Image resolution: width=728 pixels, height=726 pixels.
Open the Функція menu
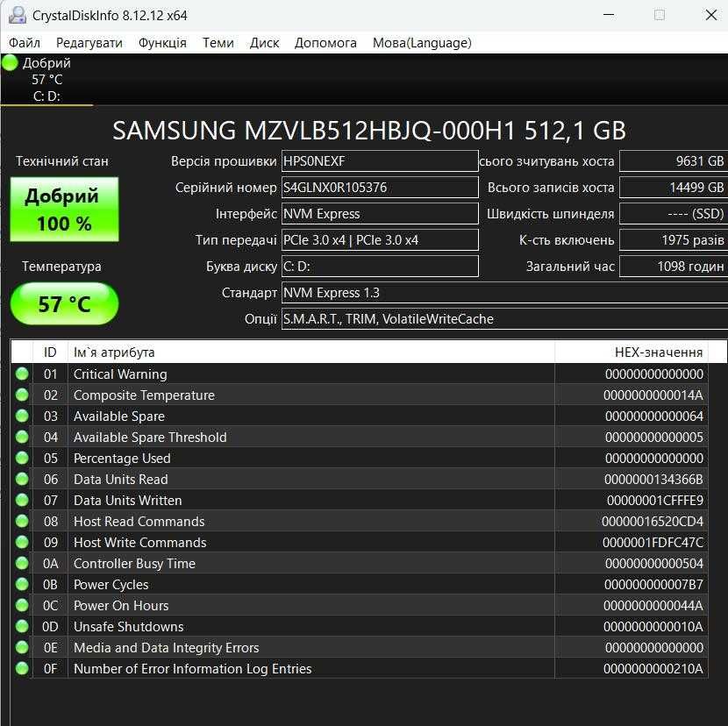pyautogui.click(x=162, y=43)
